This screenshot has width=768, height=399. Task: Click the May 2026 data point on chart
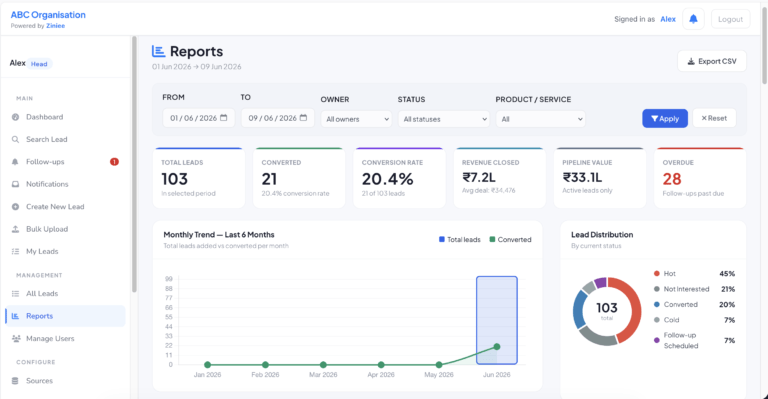click(x=439, y=365)
